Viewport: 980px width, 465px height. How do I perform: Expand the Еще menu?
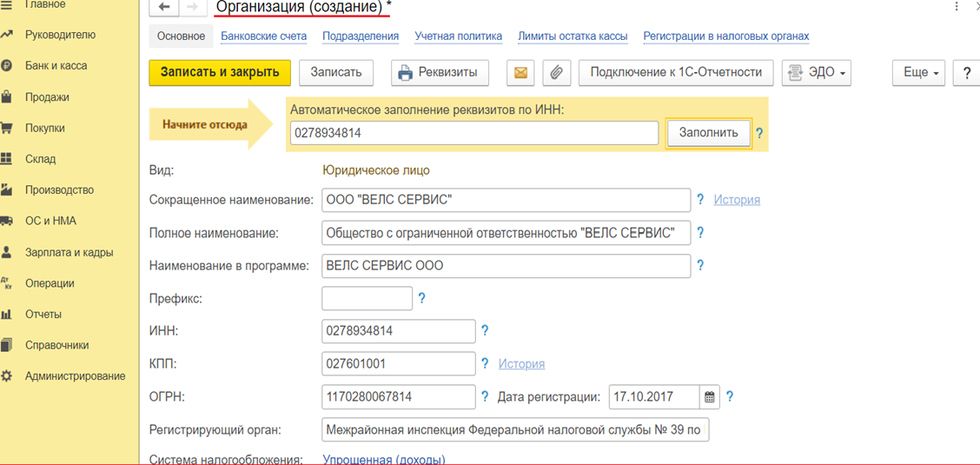[x=919, y=72]
